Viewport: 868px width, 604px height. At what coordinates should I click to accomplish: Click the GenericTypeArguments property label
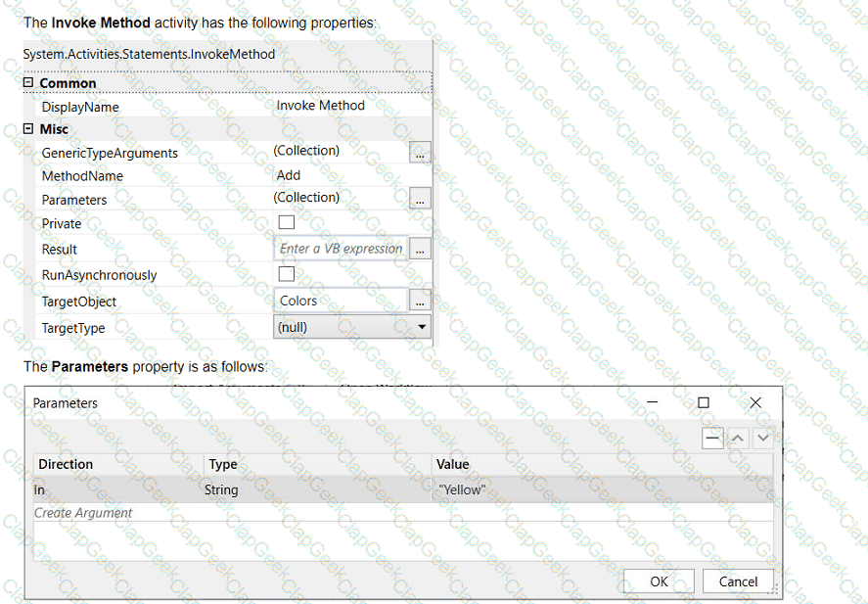[x=110, y=153]
